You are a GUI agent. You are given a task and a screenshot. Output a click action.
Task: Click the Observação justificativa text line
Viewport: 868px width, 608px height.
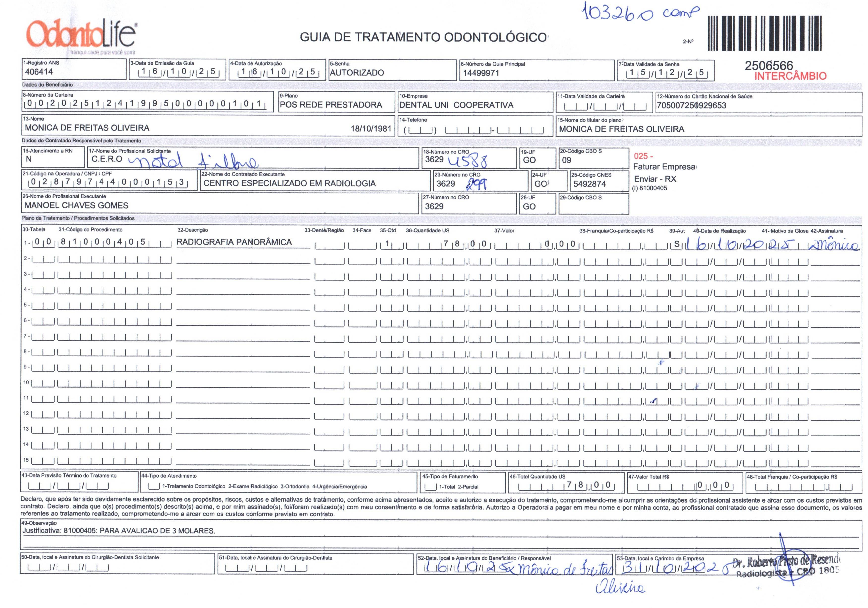point(119,530)
